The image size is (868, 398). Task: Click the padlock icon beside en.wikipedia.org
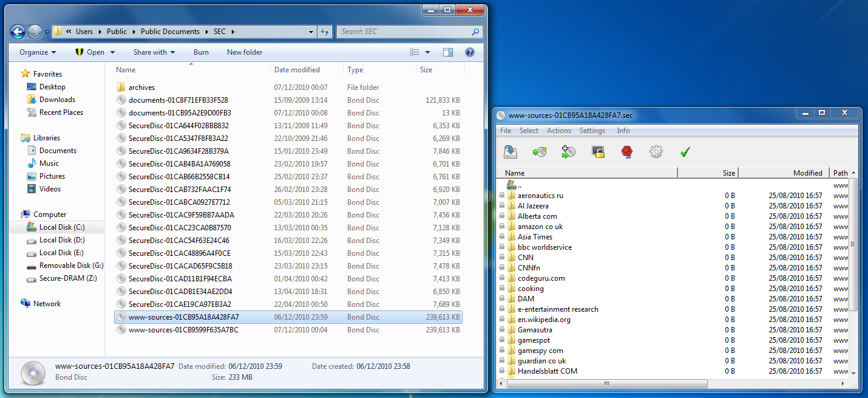tap(502, 319)
